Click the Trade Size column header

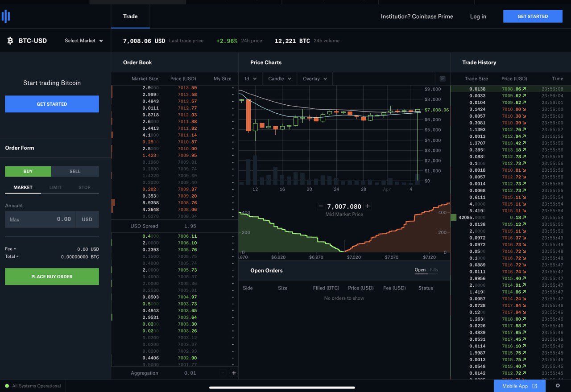click(476, 79)
